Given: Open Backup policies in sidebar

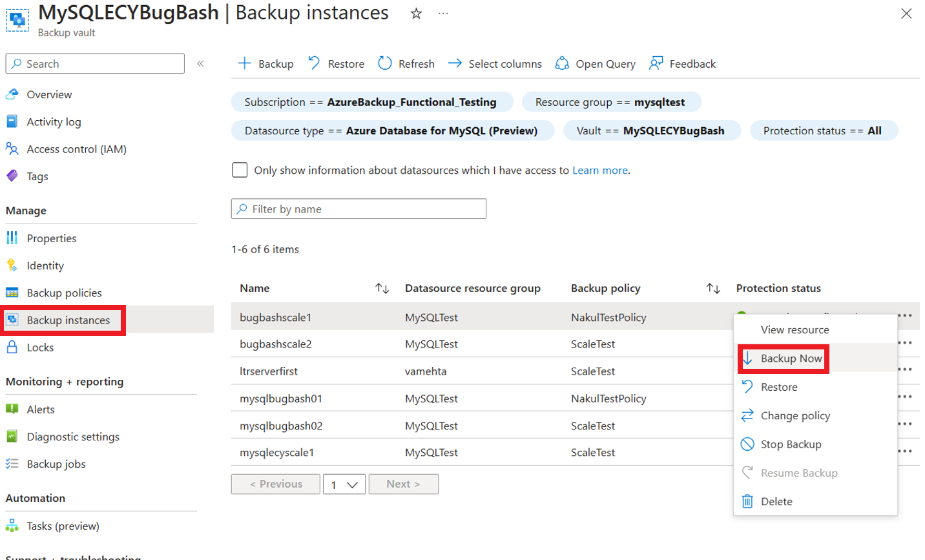Looking at the screenshot, I should point(64,293).
